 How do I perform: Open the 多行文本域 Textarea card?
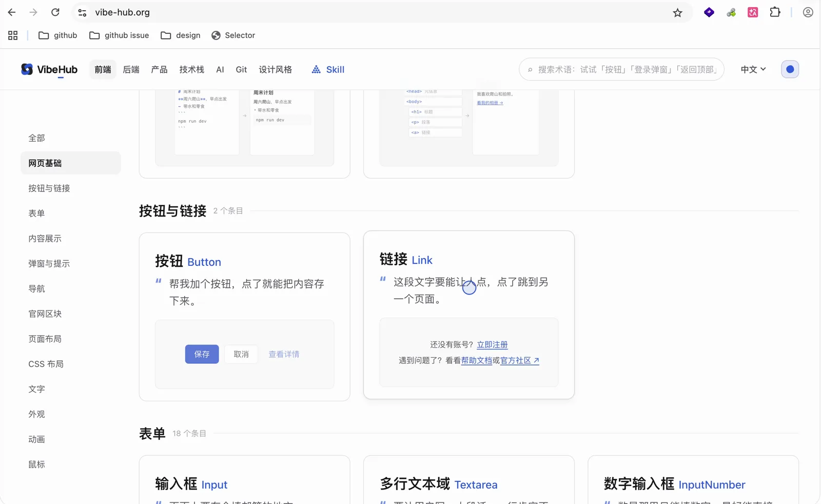tap(469, 479)
